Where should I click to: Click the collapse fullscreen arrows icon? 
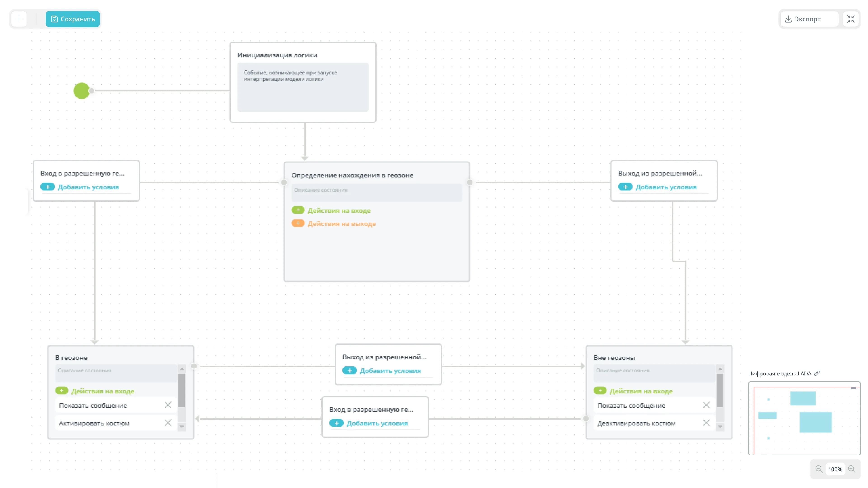[850, 19]
